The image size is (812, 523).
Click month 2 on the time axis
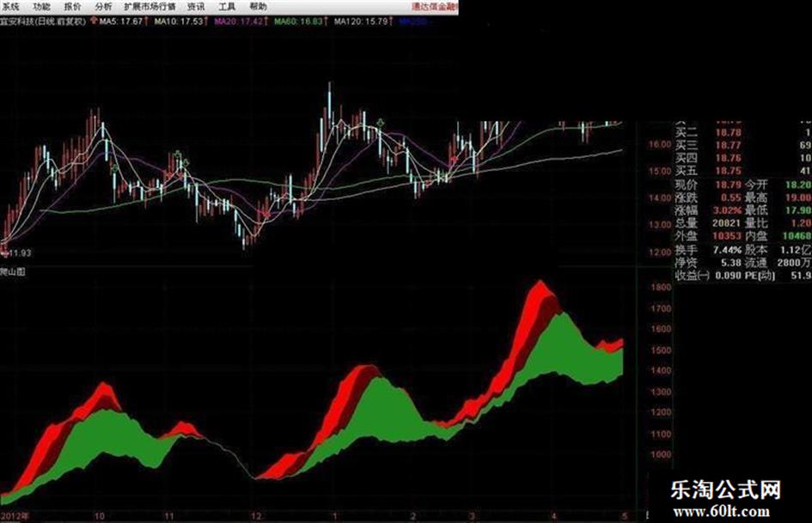[413, 516]
